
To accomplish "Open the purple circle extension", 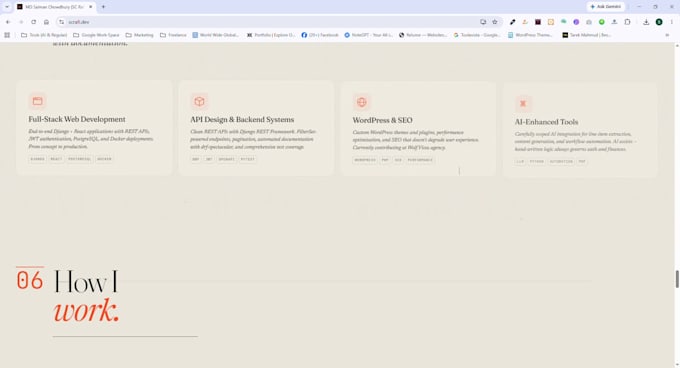I will click(576, 22).
